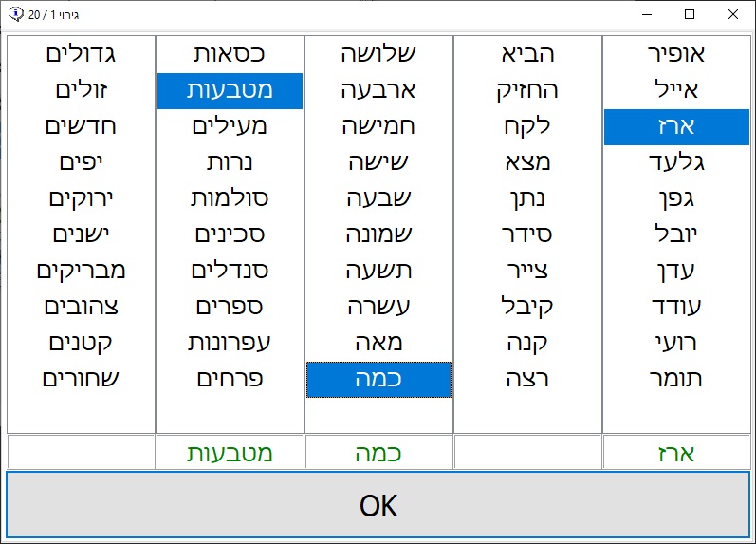Viewport: 756px width, 544px height.
Task: Select the verb קנה
Action: pos(527,343)
